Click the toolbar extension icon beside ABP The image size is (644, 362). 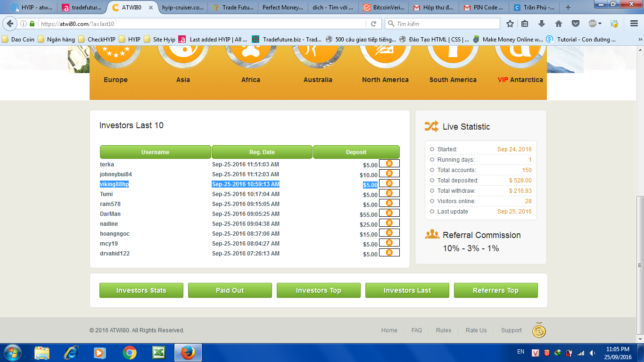click(x=614, y=24)
